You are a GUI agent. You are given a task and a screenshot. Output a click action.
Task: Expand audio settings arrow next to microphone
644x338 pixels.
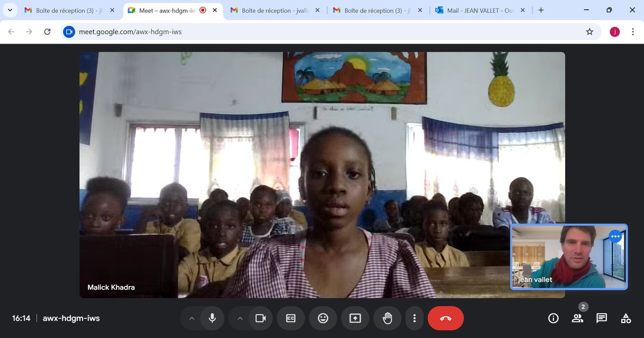pyautogui.click(x=192, y=318)
